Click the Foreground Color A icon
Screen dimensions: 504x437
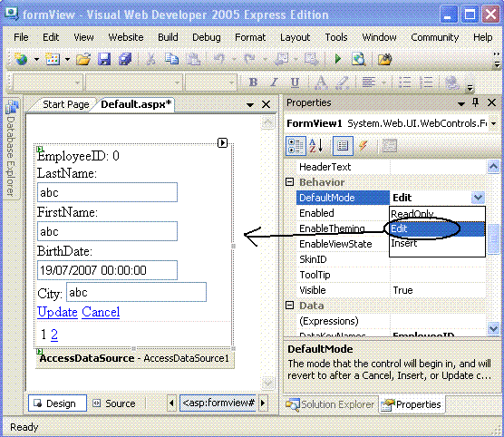321,83
